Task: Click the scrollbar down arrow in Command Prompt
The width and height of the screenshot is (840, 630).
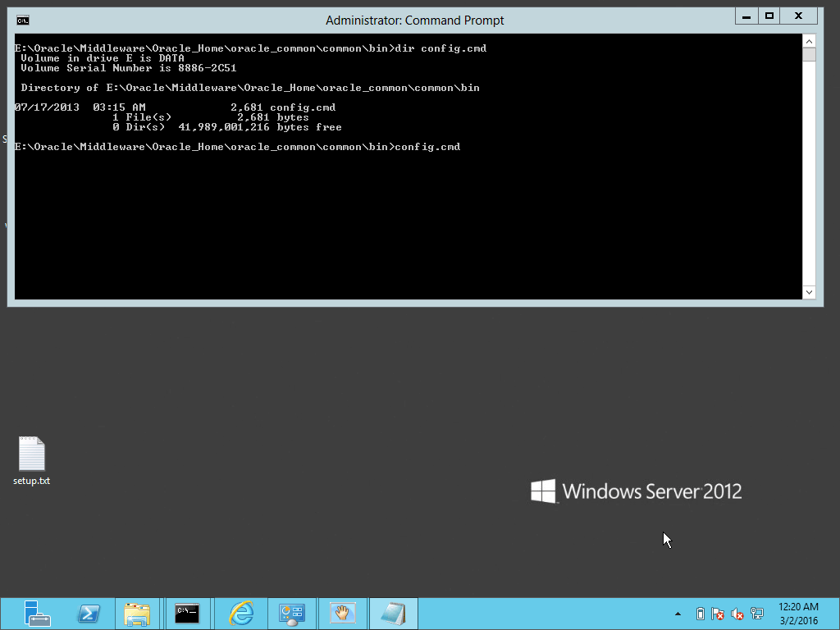Action: 809,292
